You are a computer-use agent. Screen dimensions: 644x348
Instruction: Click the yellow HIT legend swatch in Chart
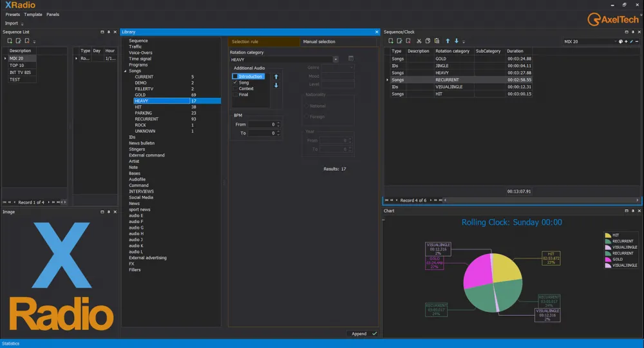609,235
